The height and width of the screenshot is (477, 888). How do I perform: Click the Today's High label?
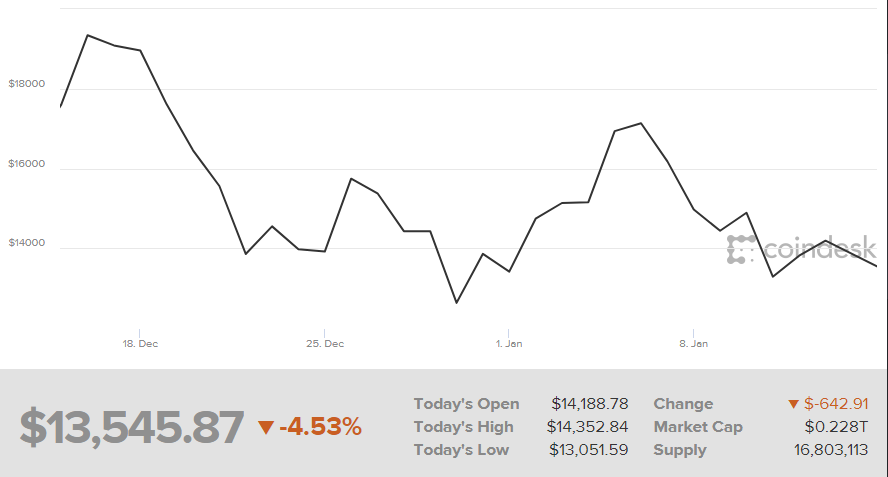coord(463,427)
